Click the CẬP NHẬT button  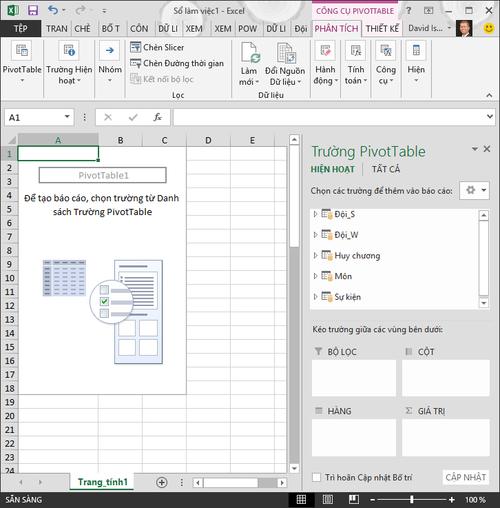[x=466, y=477]
